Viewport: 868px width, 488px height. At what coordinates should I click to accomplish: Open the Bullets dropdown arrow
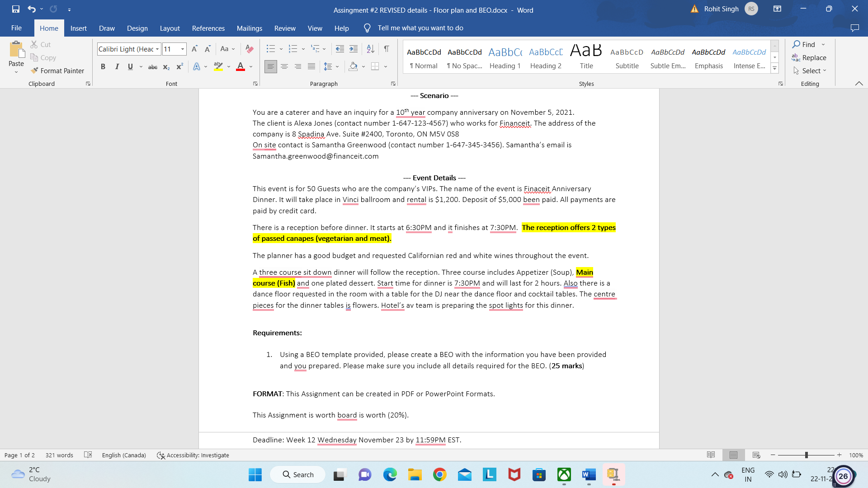click(x=281, y=49)
